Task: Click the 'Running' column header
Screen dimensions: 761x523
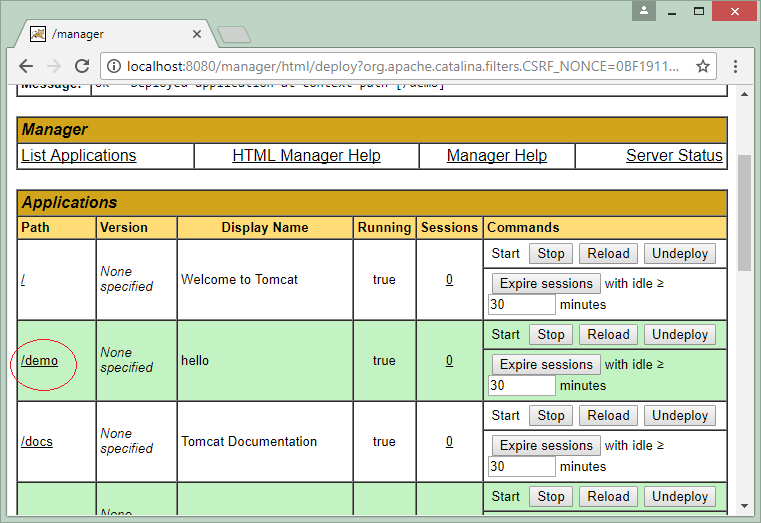Action: coord(384,228)
